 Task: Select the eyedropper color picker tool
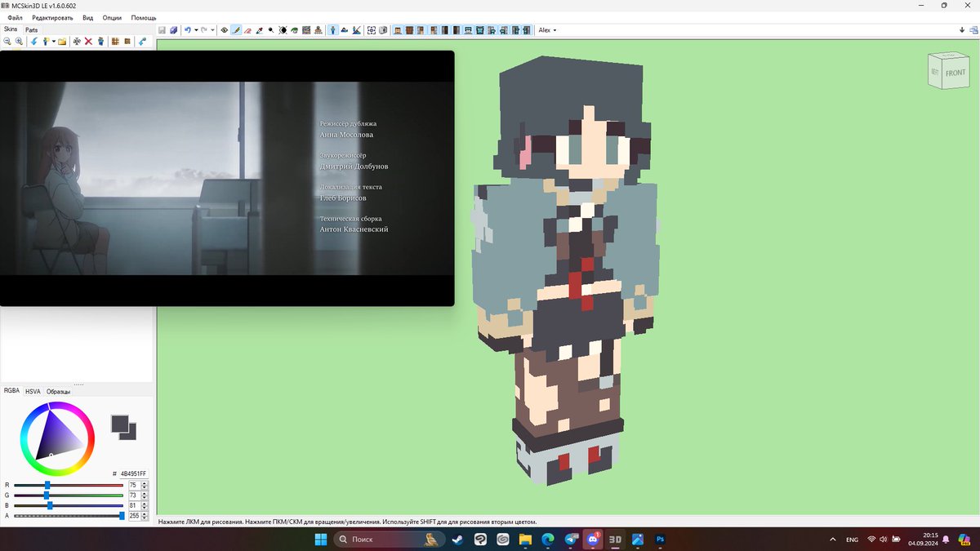coord(259,30)
